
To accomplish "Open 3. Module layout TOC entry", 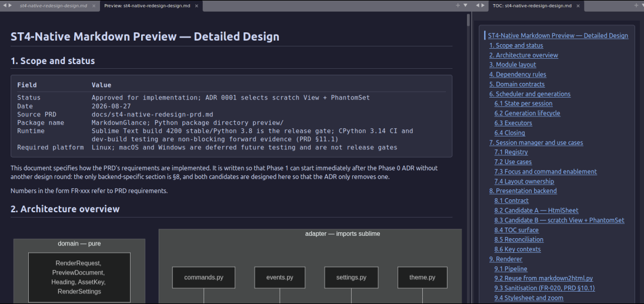I will [513, 65].
